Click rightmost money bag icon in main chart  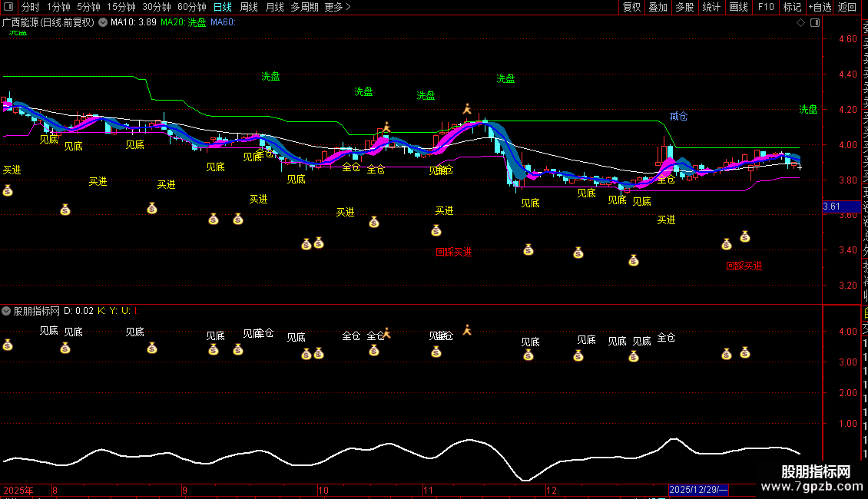click(745, 236)
